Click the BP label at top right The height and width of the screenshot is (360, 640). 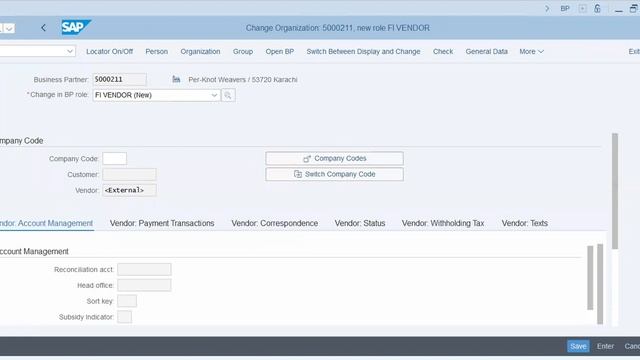pyautogui.click(x=565, y=9)
